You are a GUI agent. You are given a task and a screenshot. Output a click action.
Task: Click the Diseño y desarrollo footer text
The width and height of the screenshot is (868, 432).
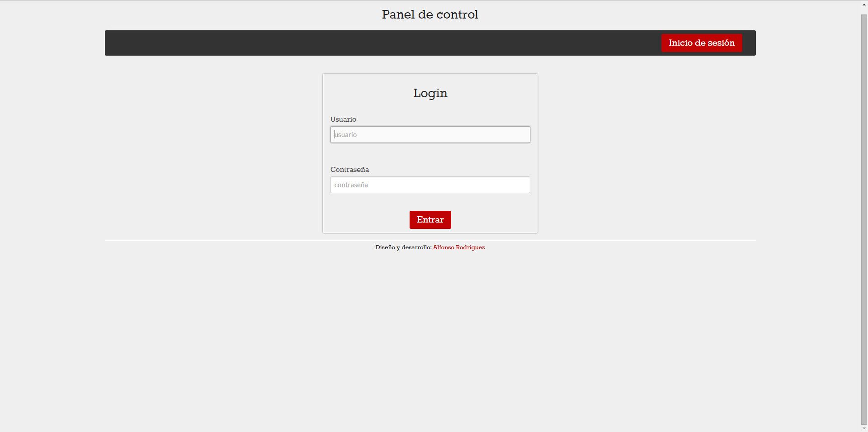(403, 247)
